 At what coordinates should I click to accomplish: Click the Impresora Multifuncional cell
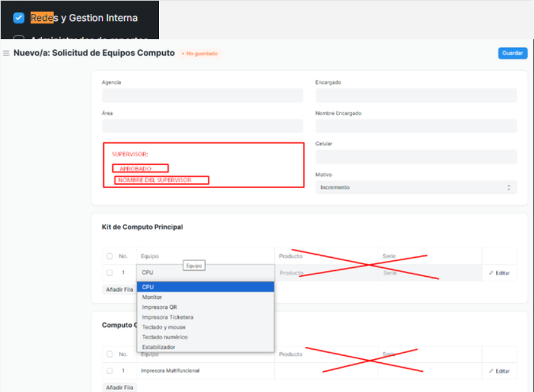[x=205, y=370]
